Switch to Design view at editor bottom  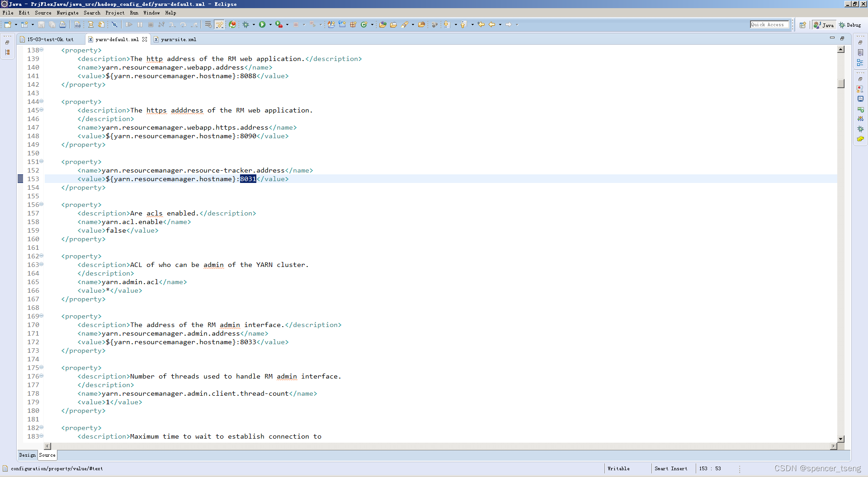click(x=27, y=455)
